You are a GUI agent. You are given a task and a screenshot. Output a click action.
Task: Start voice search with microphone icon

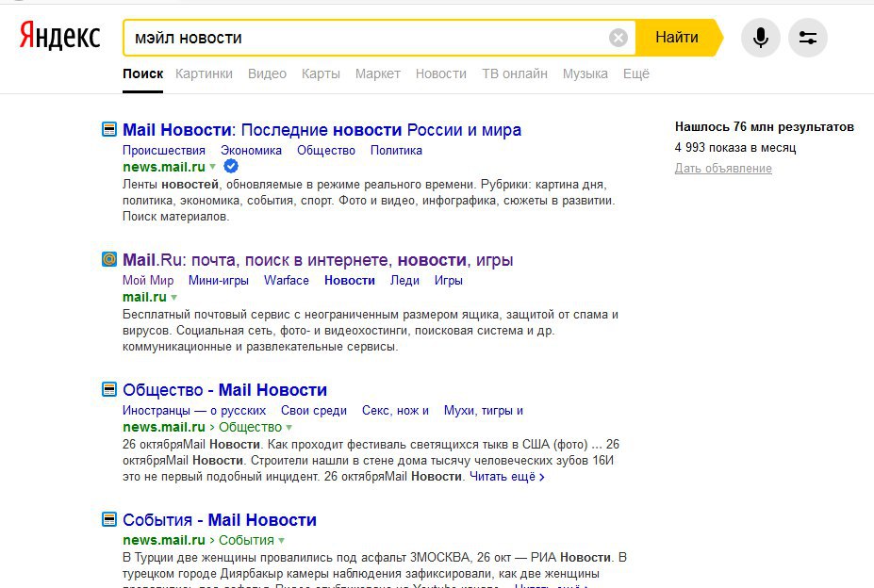click(760, 38)
